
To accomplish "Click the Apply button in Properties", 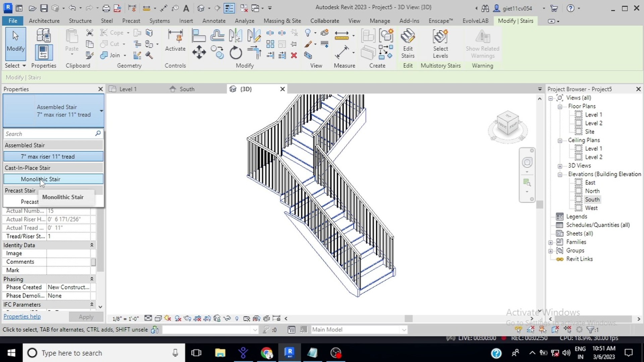I will tap(86, 316).
